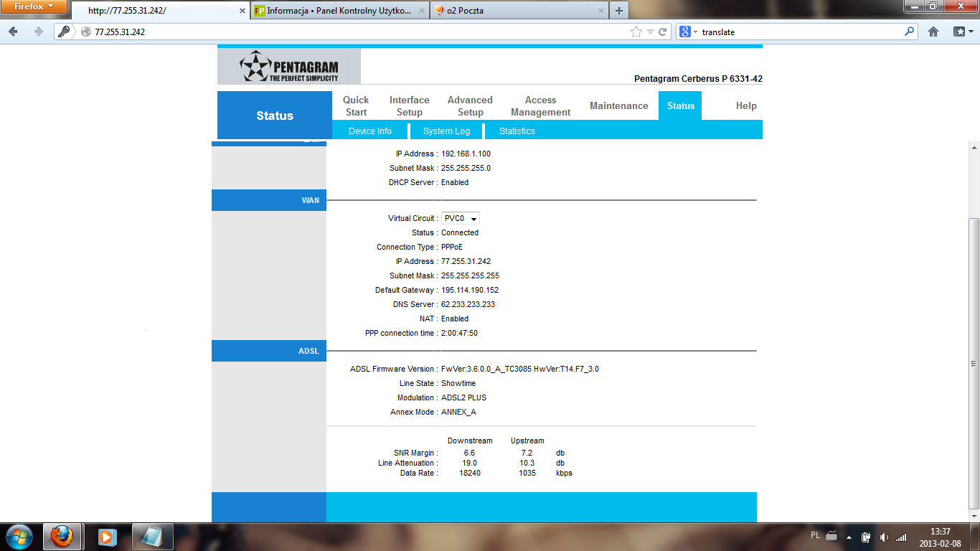The height and width of the screenshot is (551, 980).
Task: Expand the Virtual Circuit PVC0 dropdown
Action: tap(461, 218)
